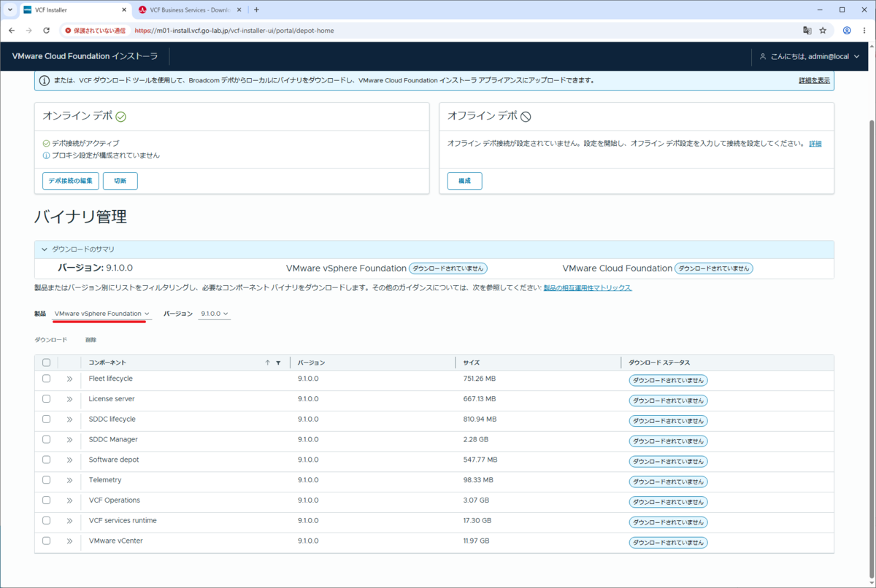876x588 pixels.
Task: Open the 詳細 link in Offline Depot card
Action: point(815,144)
